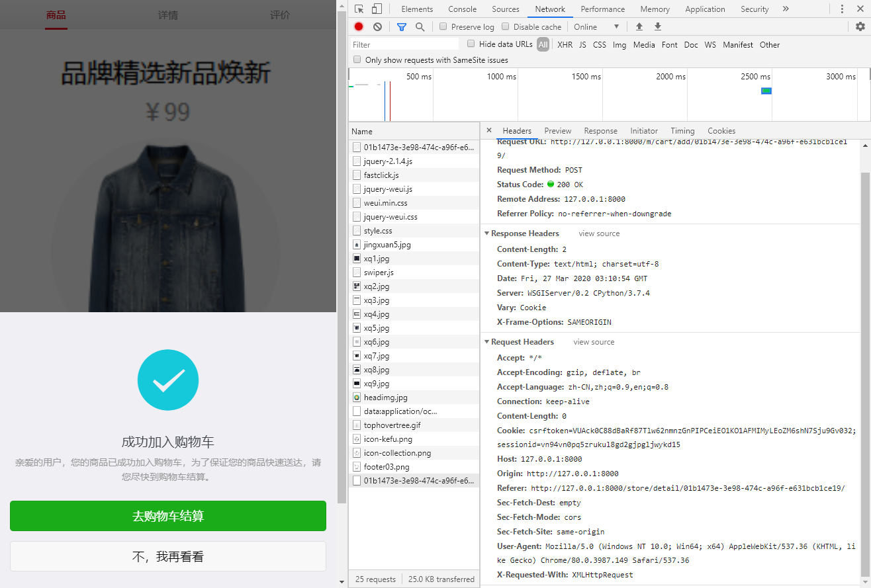Switch to the Console tab
Screen dimensions: 871x588
(462, 9)
